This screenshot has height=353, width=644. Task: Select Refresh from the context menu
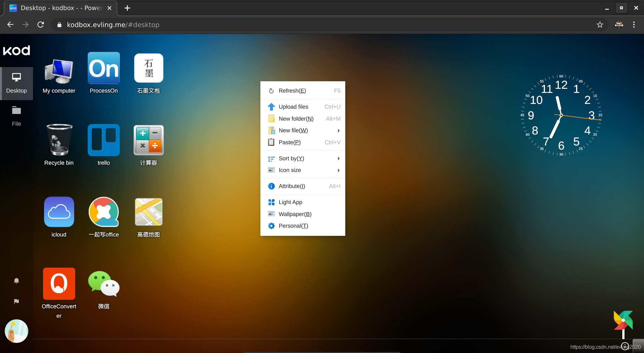pyautogui.click(x=292, y=91)
